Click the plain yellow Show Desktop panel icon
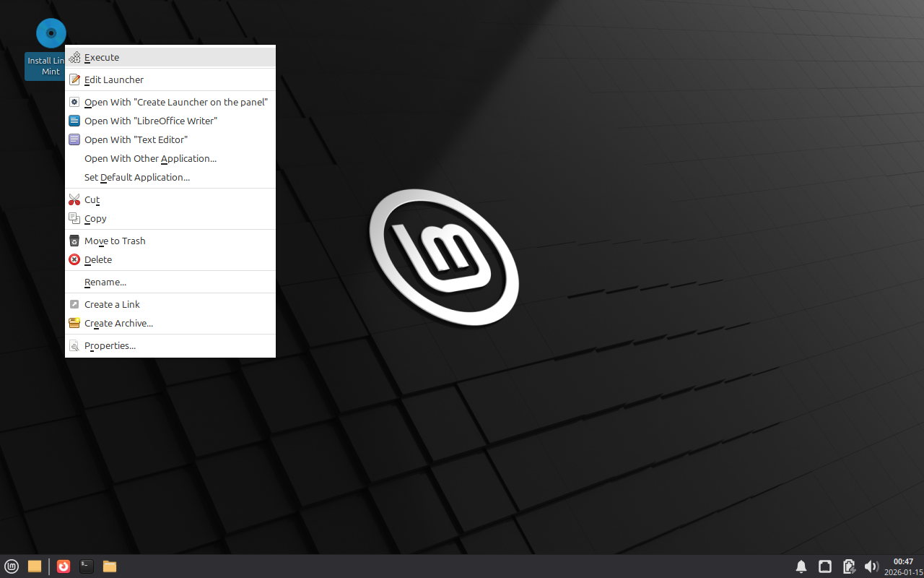The image size is (924, 578). 35,566
